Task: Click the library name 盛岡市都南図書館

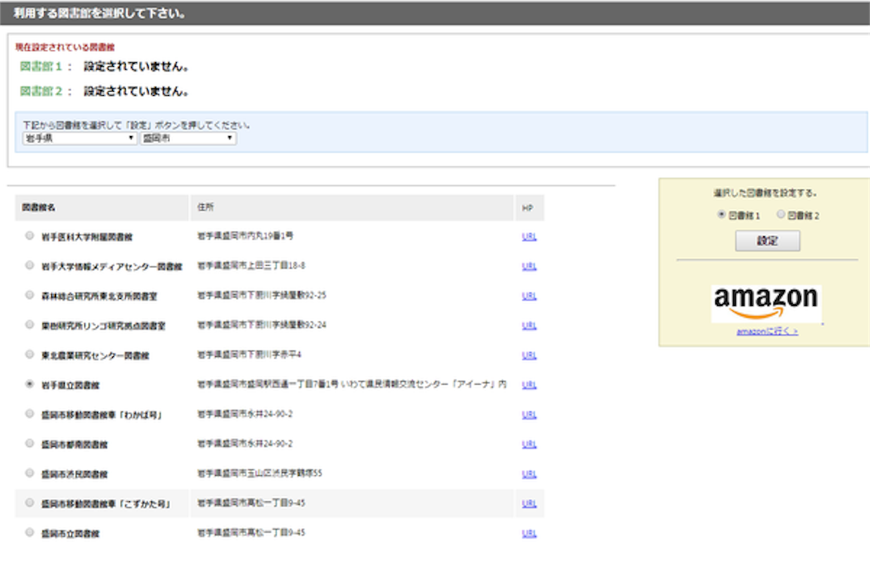Action: (75, 444)
